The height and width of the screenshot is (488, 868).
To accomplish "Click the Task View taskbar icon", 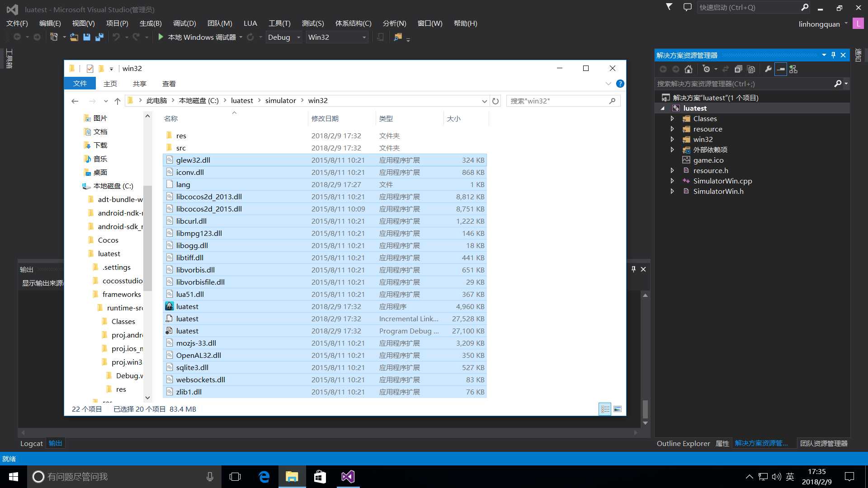I will coord(235,477).
